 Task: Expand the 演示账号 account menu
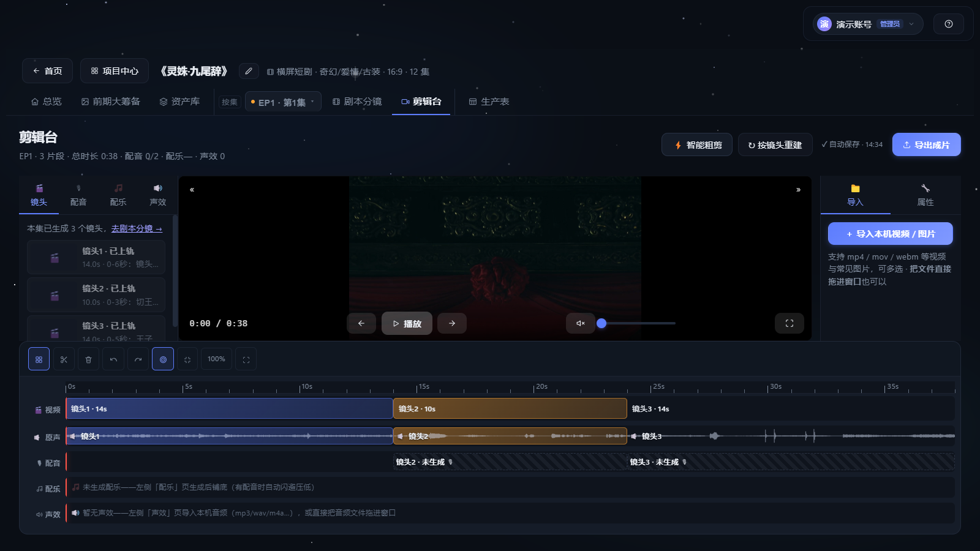pos(868,24)
